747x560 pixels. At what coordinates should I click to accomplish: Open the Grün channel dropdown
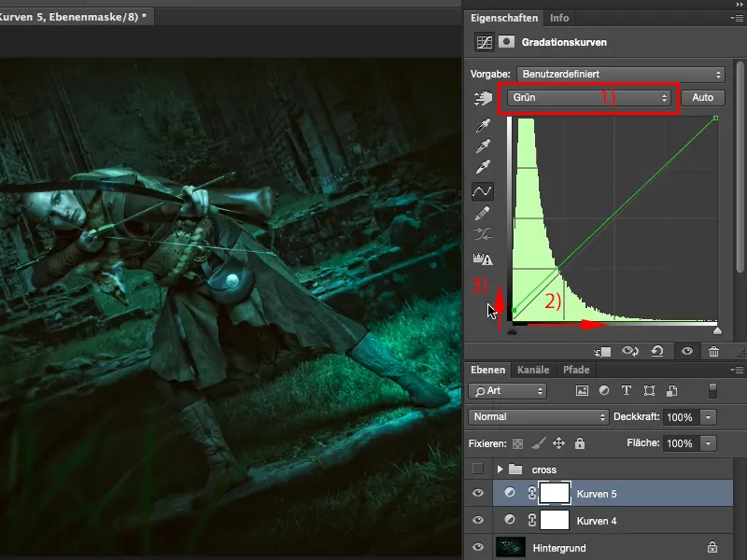[x=589, y=98]
